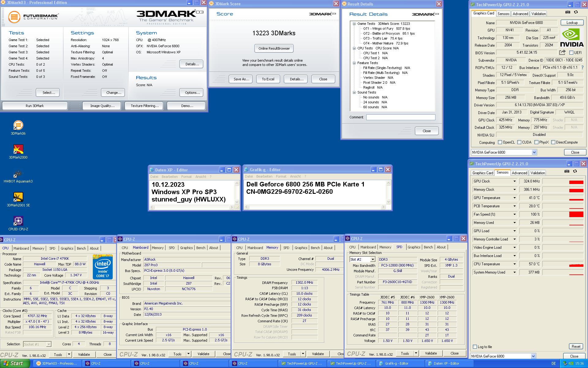Click Start button on the taskbar
The width and height of the screenshot is (588, 368).
(15, 363)
